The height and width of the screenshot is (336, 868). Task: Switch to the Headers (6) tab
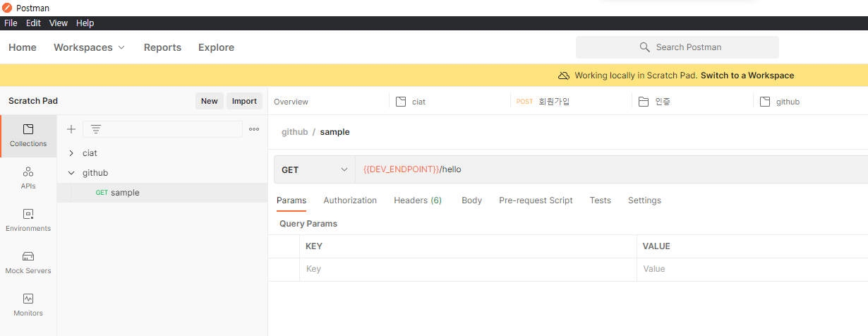pyautogui.click(x=418, y=200)
